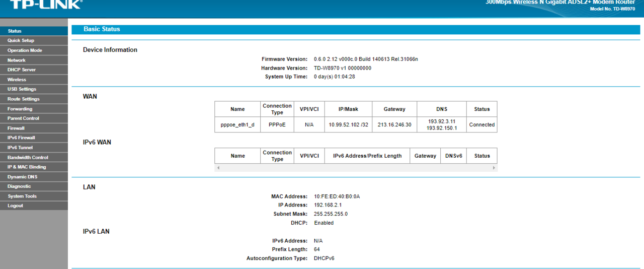Click DNS value 193.92.3.11
Image resolution: width=644 pixels, height=269 pixels.
pyautogui.click(x=442, y=121)
